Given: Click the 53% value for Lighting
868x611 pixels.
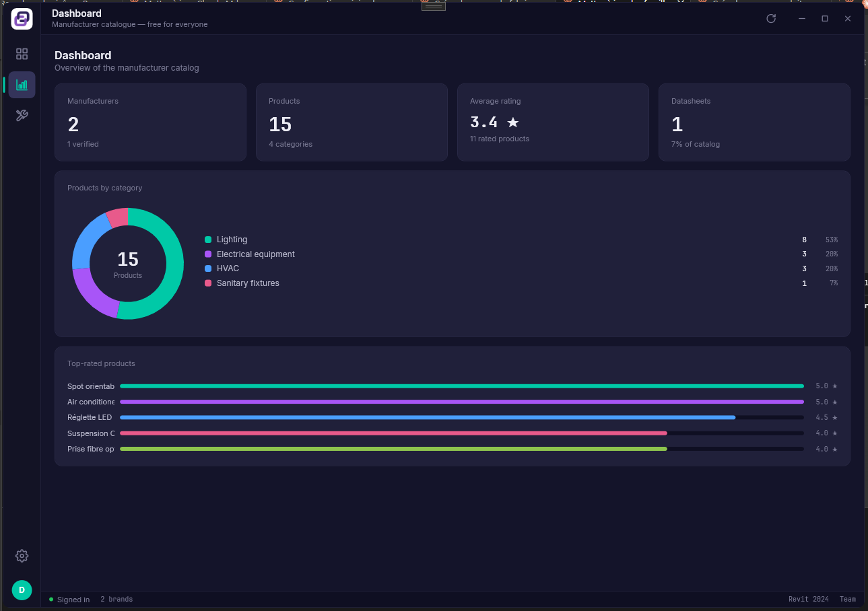Looking at the screenshot, I should [832, 240].
